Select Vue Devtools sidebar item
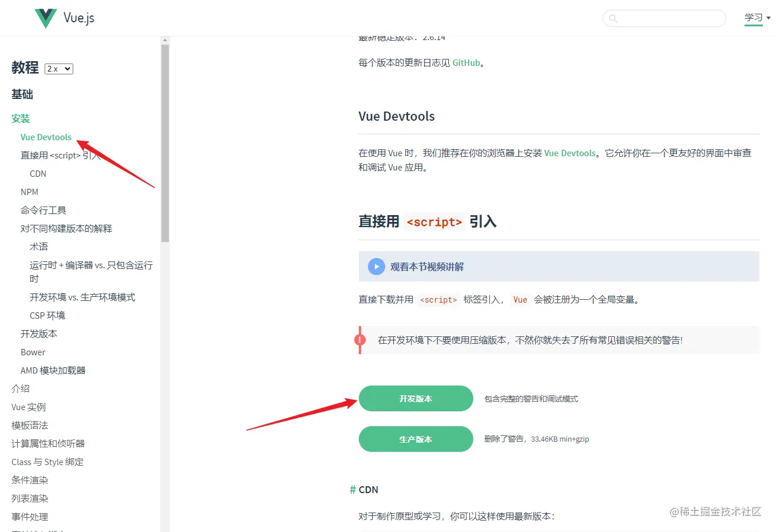The width and height of the screenshot is (776, 532). [46, 137]
